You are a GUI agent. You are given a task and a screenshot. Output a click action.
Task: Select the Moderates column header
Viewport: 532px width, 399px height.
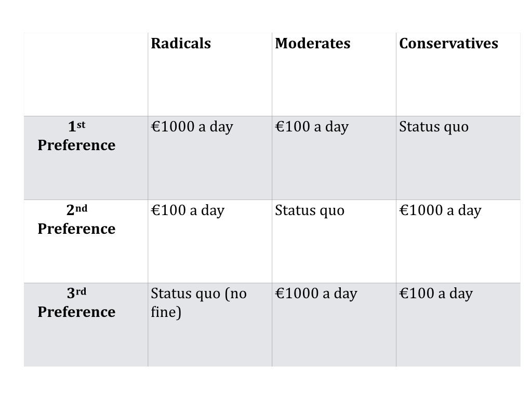click(x=312, y=44)
